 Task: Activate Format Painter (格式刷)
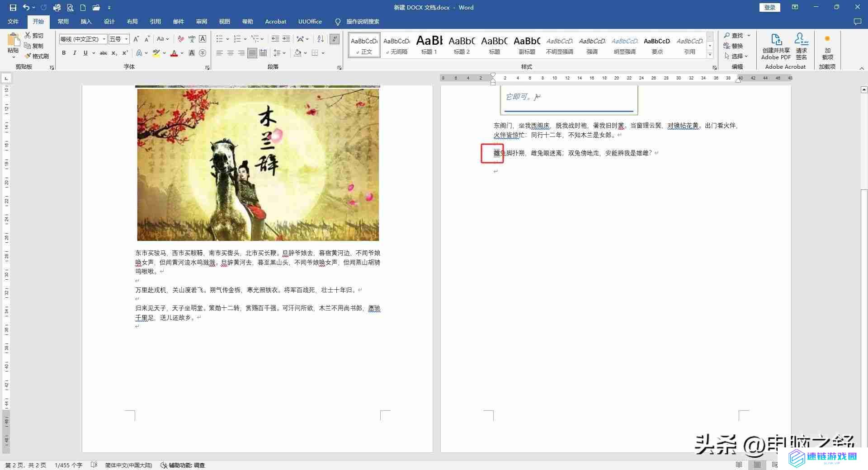click(37, 56)
